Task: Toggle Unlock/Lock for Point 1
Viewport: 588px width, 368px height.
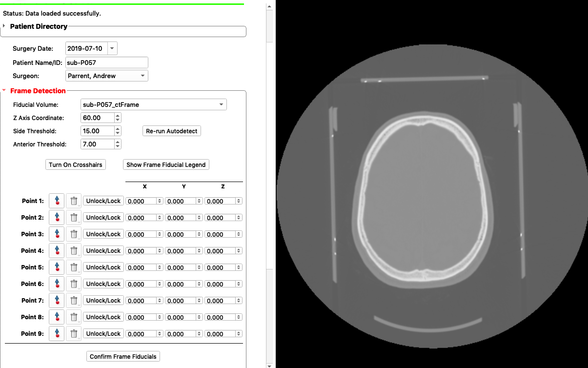Action: pyautogui.click(x=103, y=201)
